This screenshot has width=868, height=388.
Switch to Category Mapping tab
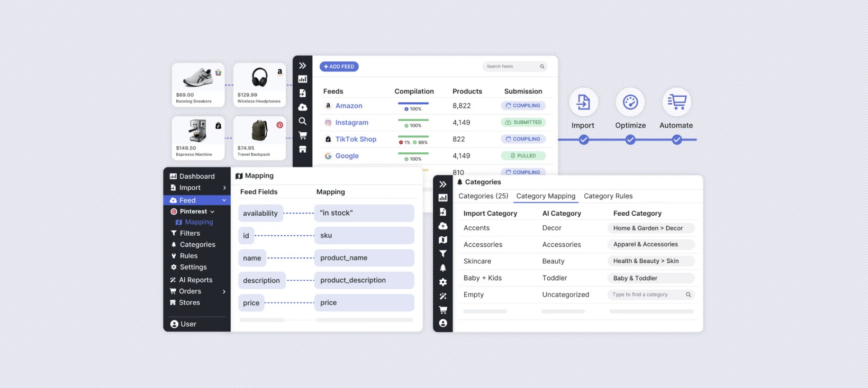[x=546, y=196]
